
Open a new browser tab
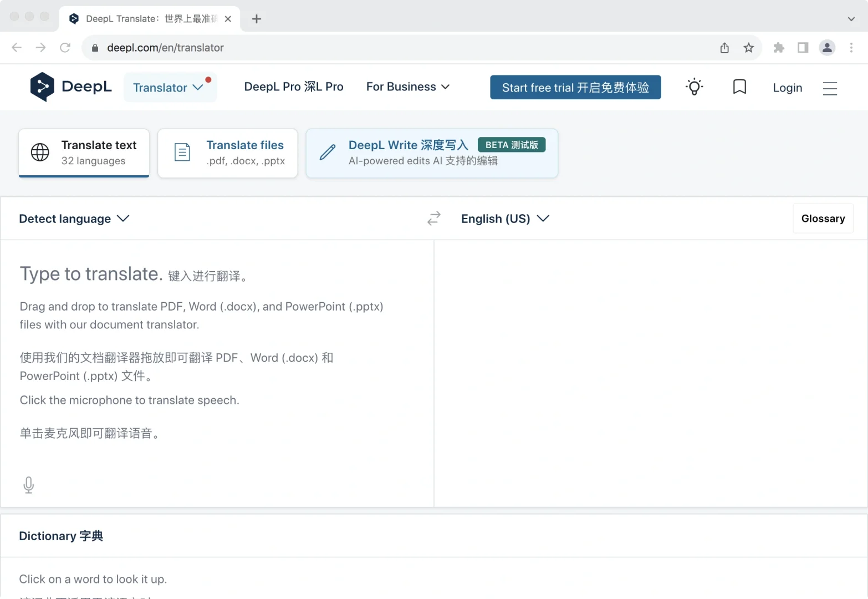(x=256, y=19)
